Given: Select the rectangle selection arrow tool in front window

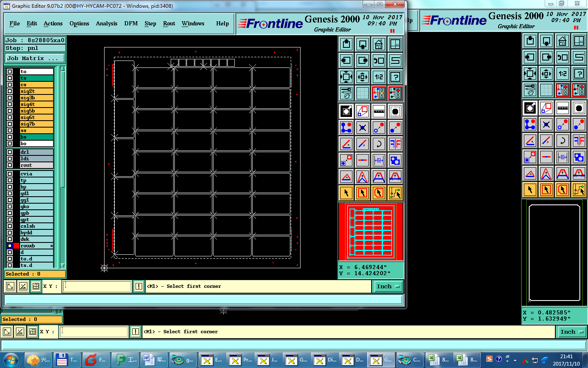Looking at the screenshot, I should pos(363,193).
